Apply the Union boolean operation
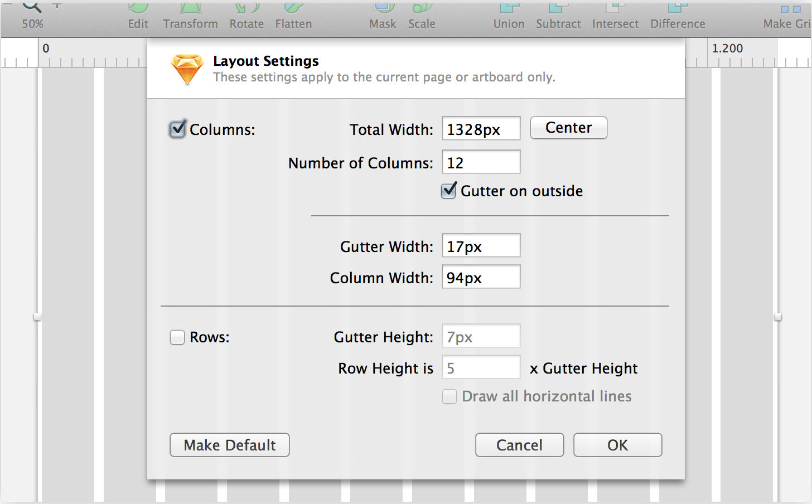Screen dimensions: 812x504 coord(509,16)
